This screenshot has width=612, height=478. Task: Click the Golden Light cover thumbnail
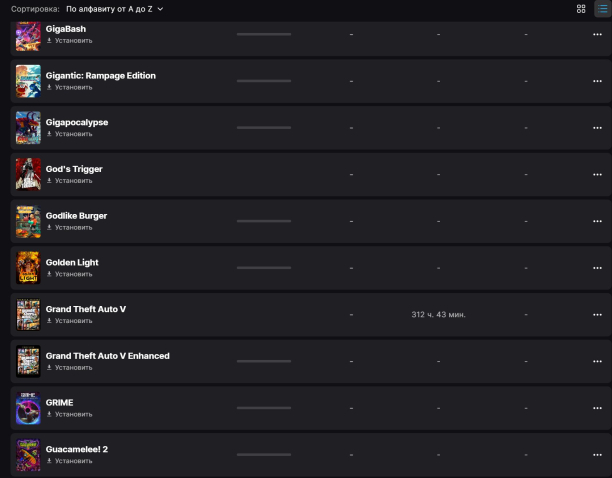pos(28,268)
